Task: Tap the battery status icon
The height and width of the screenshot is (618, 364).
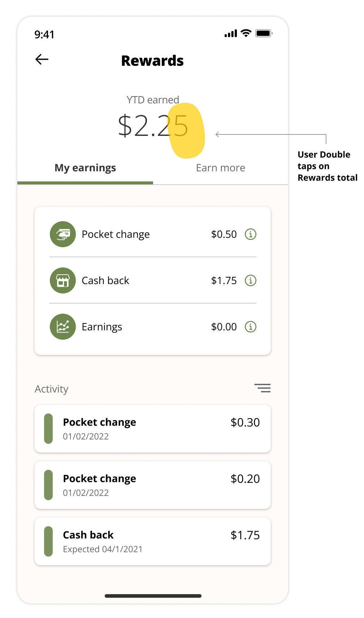Action: [264, 33]
